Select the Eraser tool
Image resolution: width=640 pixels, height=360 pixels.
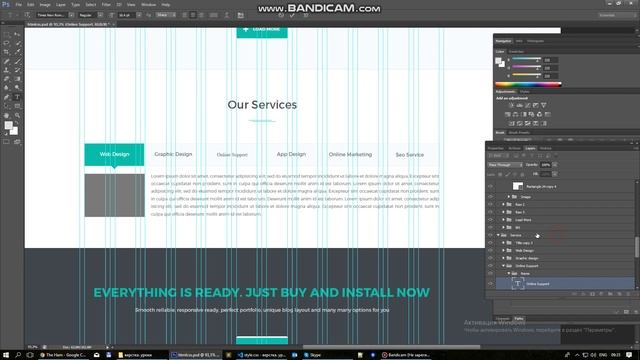click(x=7, y=79)
